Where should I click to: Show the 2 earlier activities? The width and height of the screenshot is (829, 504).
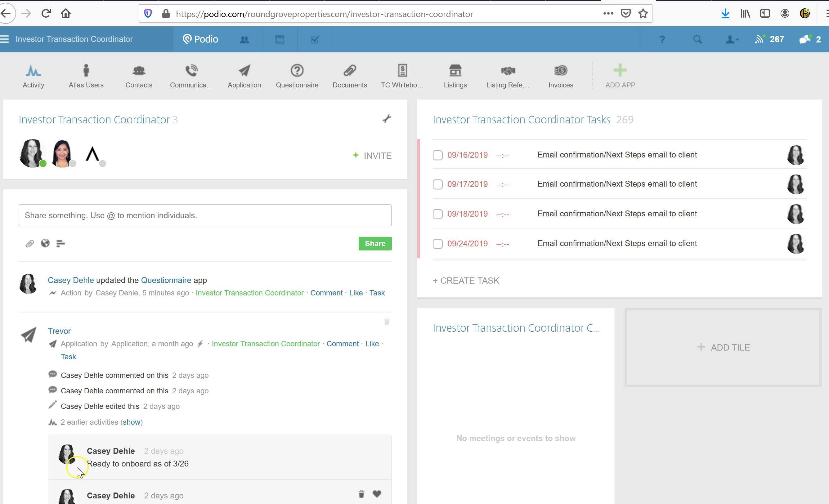[x=132, y=422]
